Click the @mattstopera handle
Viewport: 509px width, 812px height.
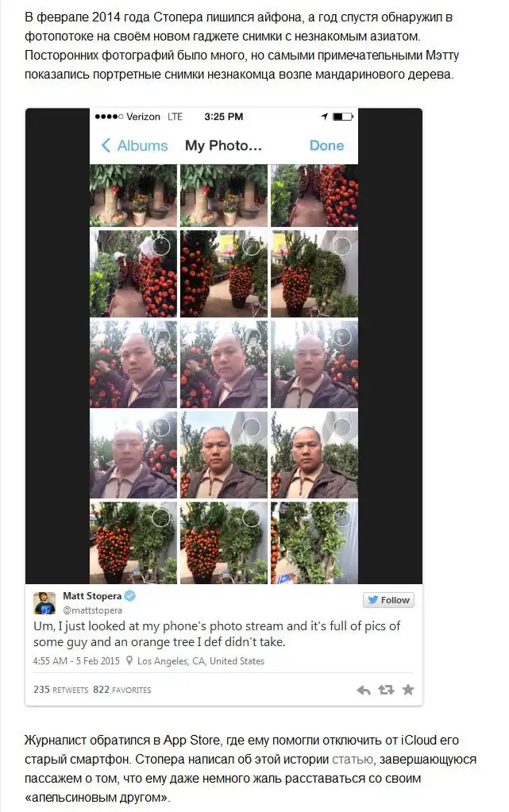[92, 610]
